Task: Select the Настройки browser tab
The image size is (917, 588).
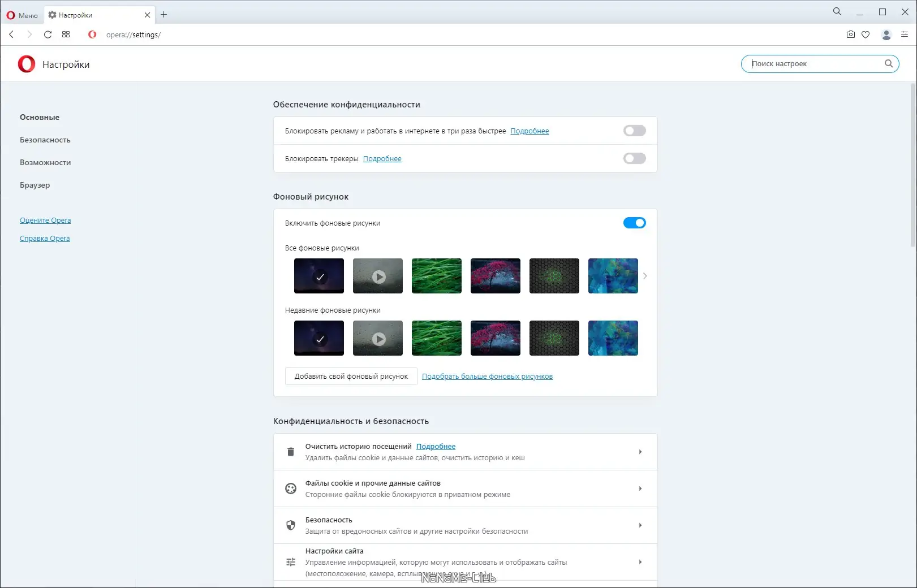Action: (100, 15)
